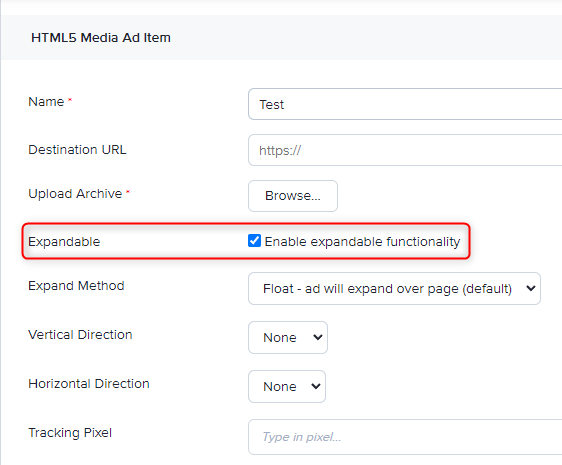Screen dimensions: 562x465
Task: Click the Name field label
Action: pyautogui.click(x=46, y=101)
